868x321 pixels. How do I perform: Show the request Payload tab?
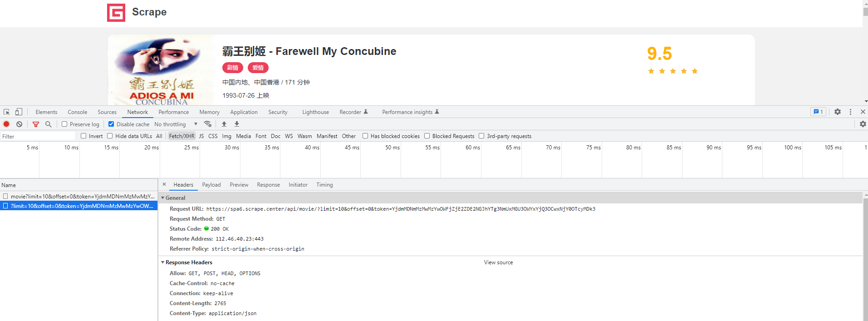tap(211, 185)
